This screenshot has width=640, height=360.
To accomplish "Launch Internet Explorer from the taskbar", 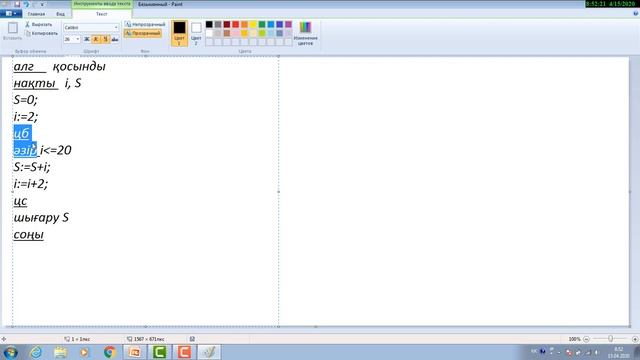I will click(x=36, y=352).
